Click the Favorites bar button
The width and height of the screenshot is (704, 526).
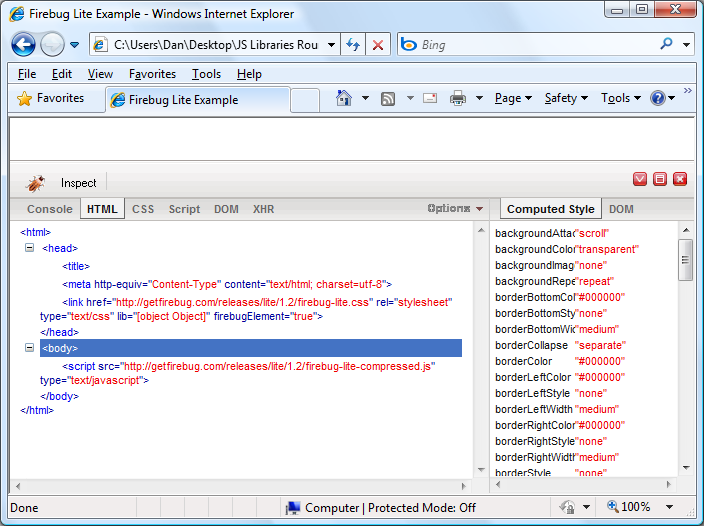tap(50, 98)
